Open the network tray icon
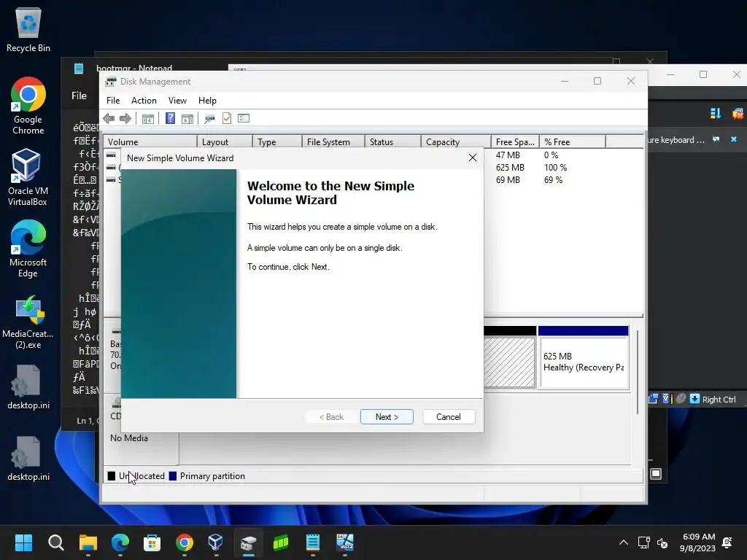The height and width of the screenshot is (560, 747). [x=643, y=542]
